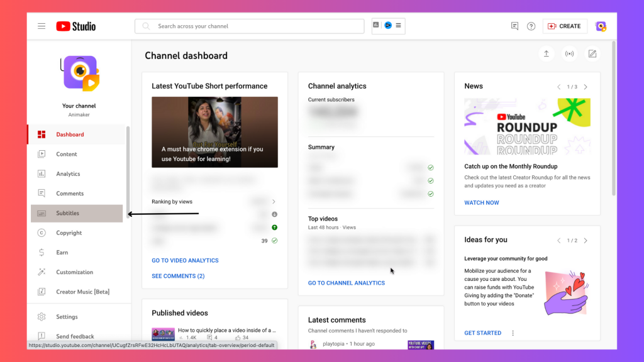Click the WATCH NOW link
The height and width of the screenshot is (362, 644).
(x=482, y=202)
